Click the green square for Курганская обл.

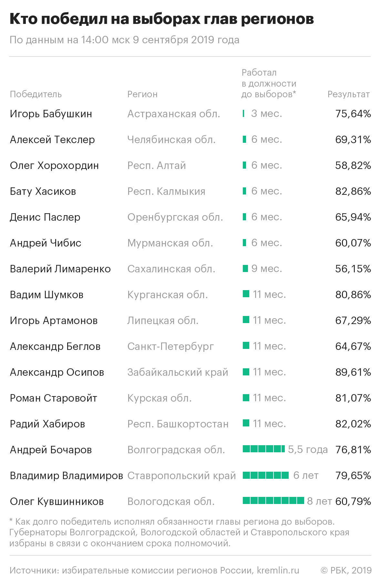pyautogui.click(x=246, y=294)
